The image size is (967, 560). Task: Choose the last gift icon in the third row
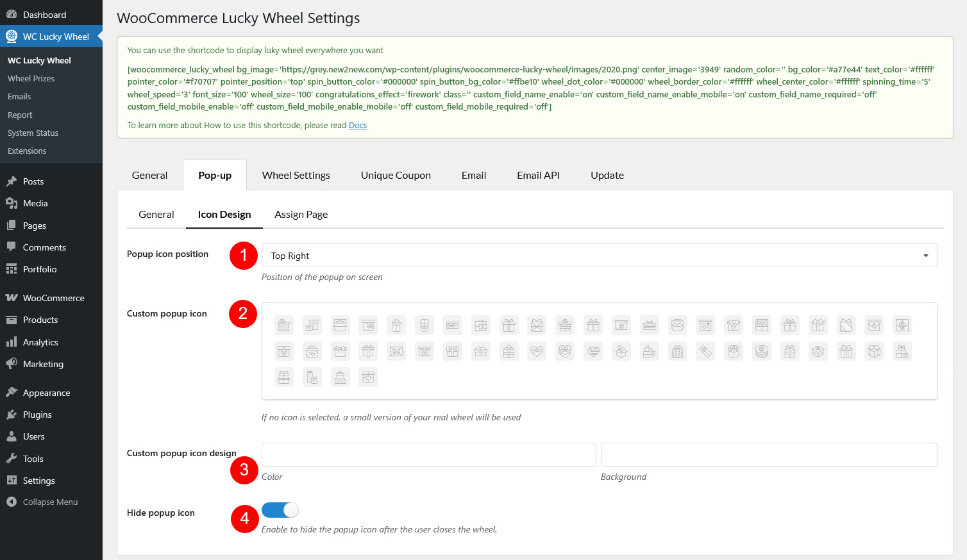pyautogui.click(x=368, y=377)
